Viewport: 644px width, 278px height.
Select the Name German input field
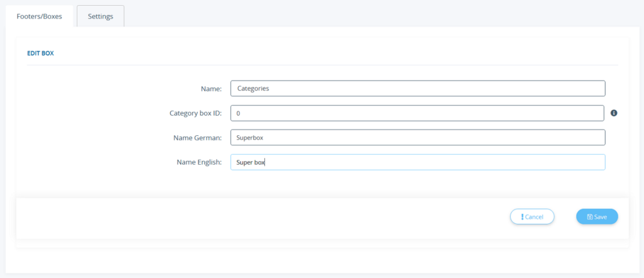[x=418, y=138]
